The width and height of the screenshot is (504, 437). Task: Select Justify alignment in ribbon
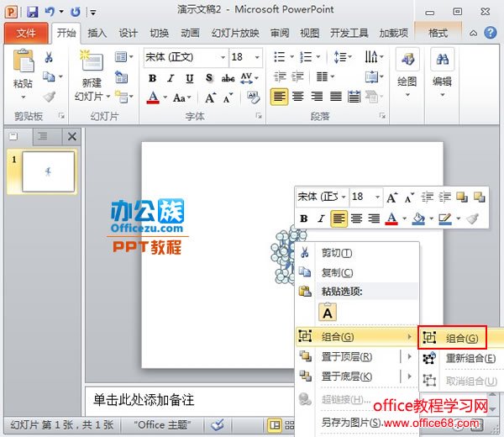click(x=336, y=97)
